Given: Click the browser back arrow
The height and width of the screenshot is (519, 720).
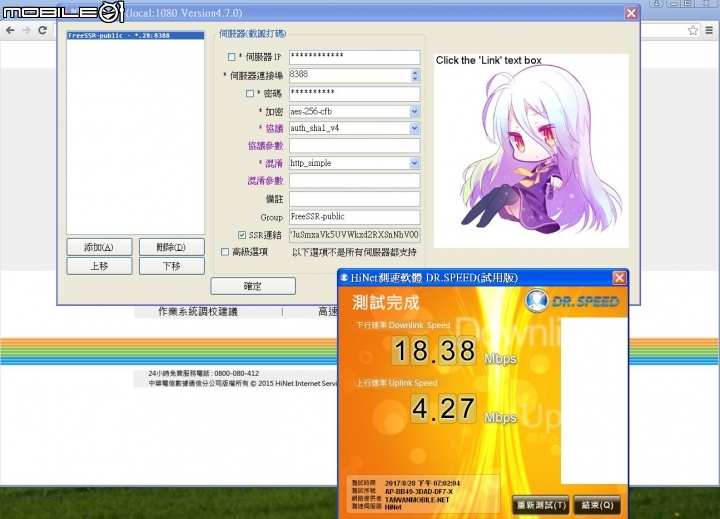Looking at the screenshot, I should point(10,30).
